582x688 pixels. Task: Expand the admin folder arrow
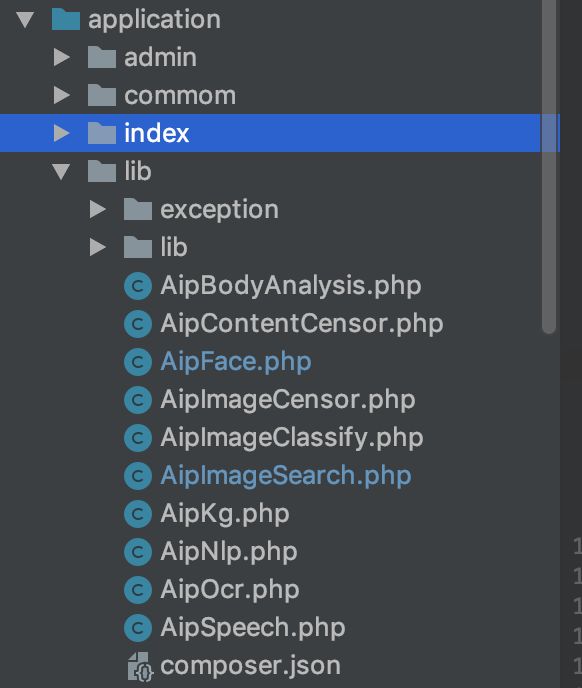pyautogui.click(x=61, y=57)
